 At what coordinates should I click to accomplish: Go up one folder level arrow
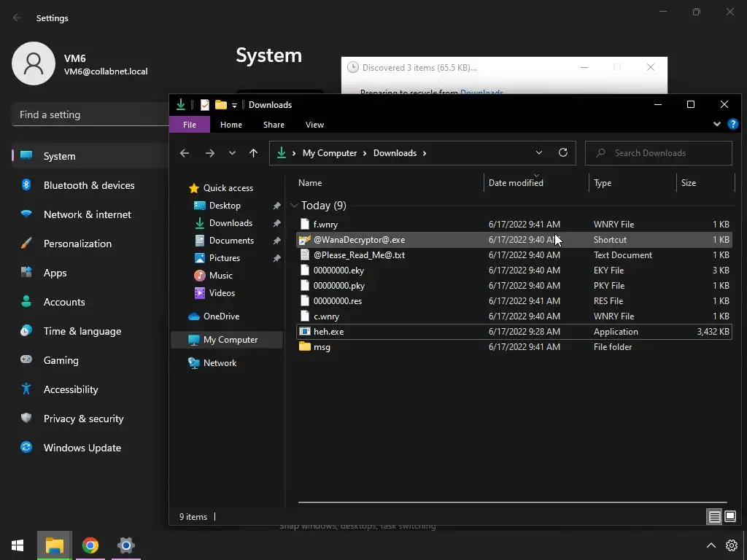(253, 153)
